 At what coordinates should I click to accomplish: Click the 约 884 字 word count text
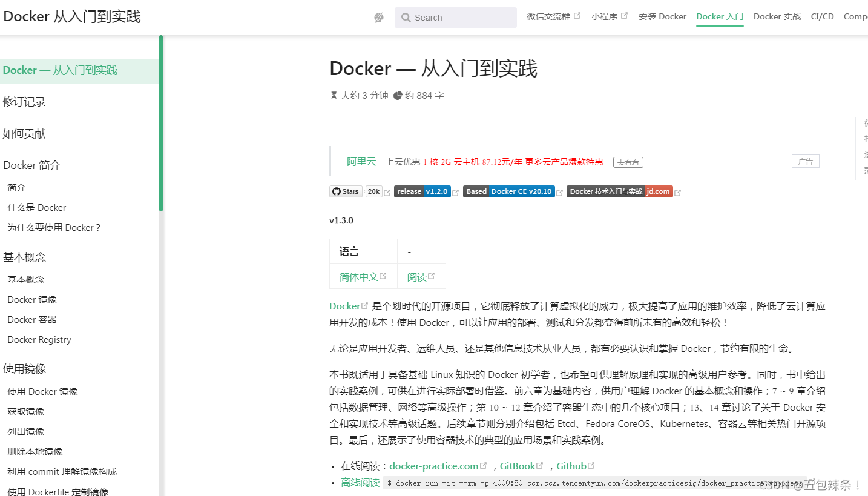424,96
